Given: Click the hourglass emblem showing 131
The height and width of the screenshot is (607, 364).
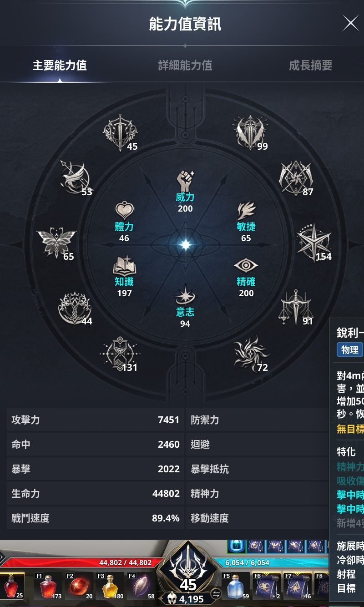Looking at the screenshot, I should pos(119,354).
